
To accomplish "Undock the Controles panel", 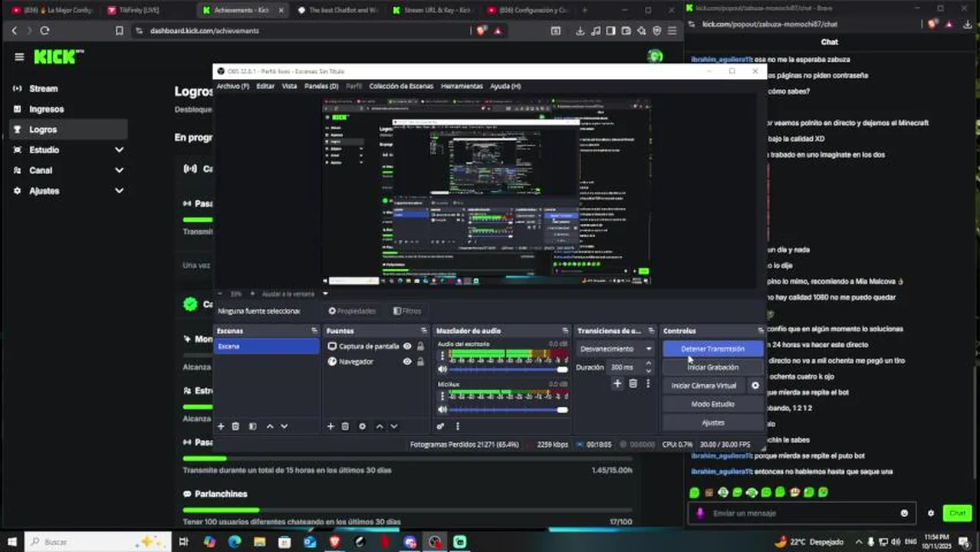I will [x=761, y=330].
